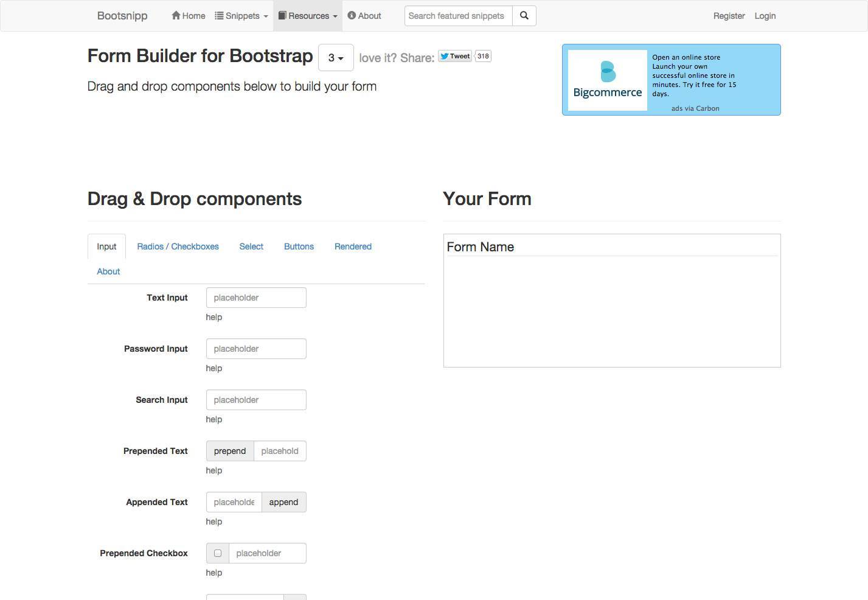Screen dimensions: 868x600
Task: Select the Input tab
Action: pyautogui.click(x=106, y=246)
